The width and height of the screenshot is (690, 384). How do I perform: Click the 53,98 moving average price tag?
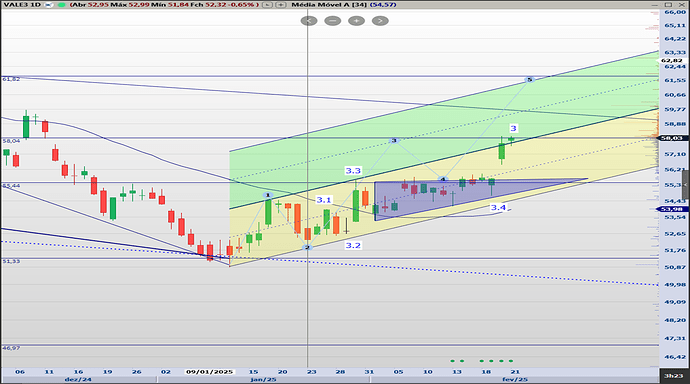pos(672,209)
